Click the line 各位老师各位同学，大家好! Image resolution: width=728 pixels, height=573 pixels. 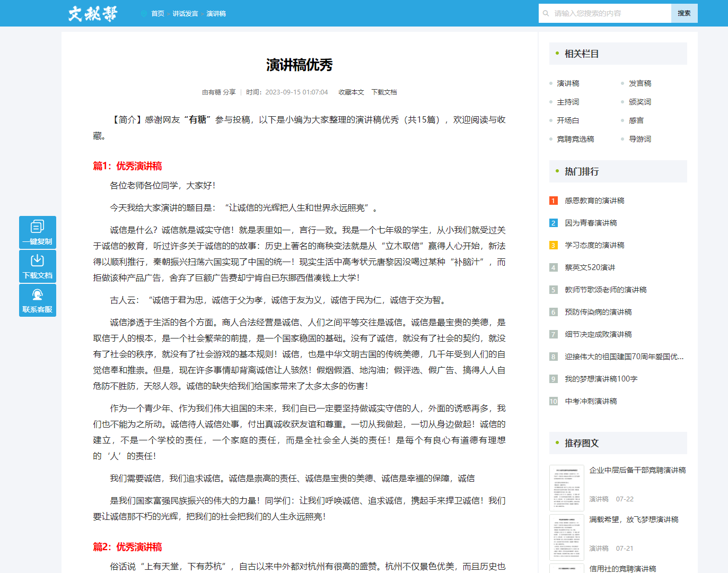pyautogui.click(x=163, y=186)
